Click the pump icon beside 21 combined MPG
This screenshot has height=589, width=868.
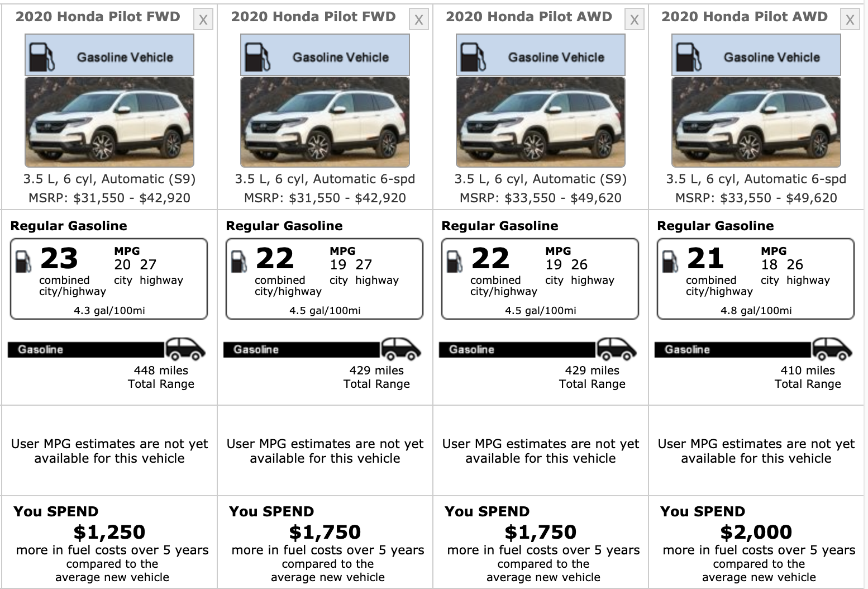click(670, 261)
